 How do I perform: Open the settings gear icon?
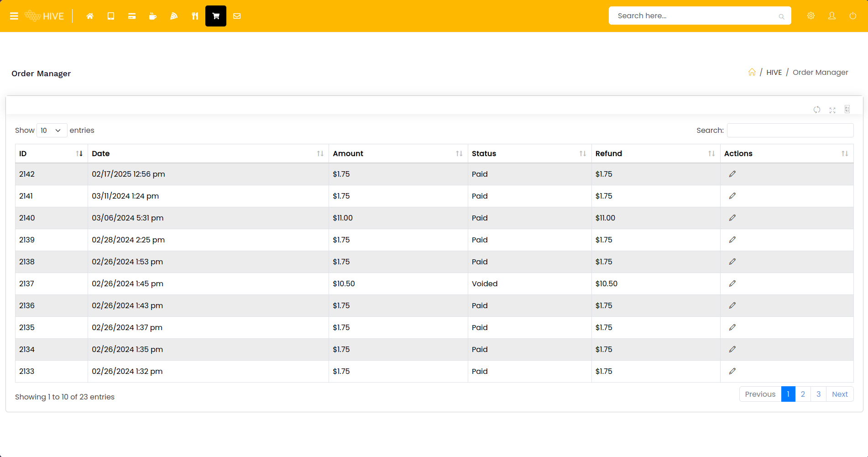click(x=811, y=16)
